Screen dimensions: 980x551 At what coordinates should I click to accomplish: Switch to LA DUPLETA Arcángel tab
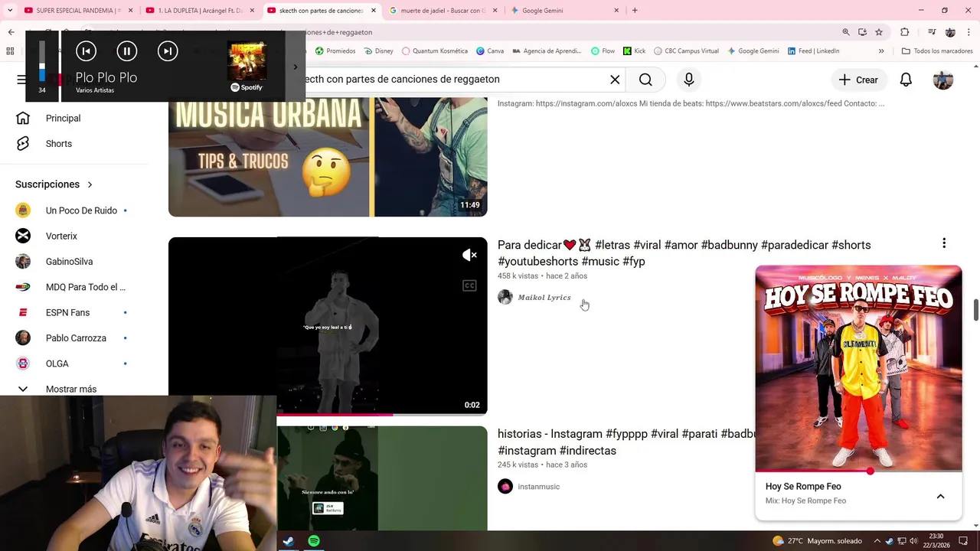[194, 11]
